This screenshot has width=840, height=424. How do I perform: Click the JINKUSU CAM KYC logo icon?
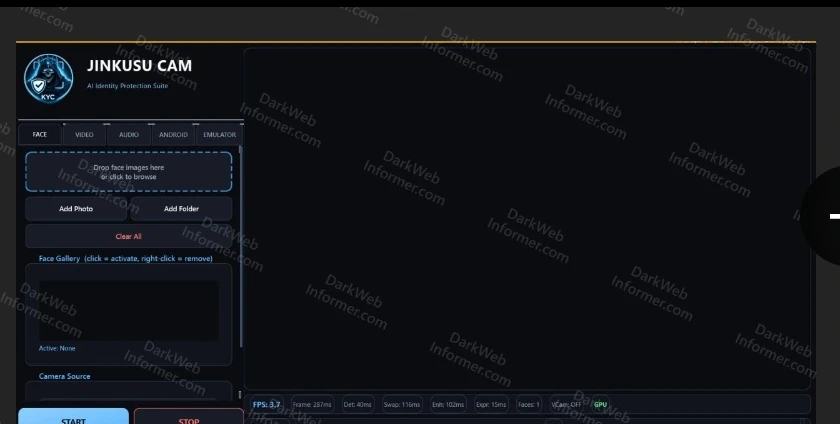pyautogui.click(x=48, y=77)
